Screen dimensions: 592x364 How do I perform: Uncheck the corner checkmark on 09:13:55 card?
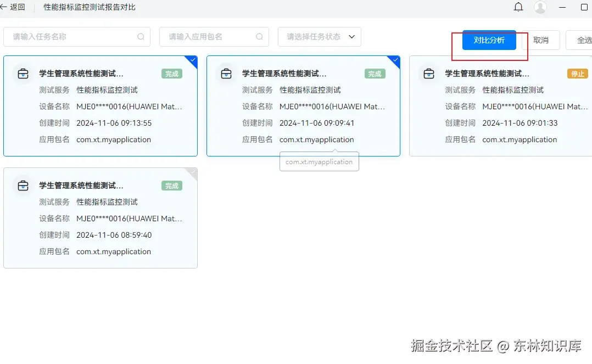tap(192, 60)
